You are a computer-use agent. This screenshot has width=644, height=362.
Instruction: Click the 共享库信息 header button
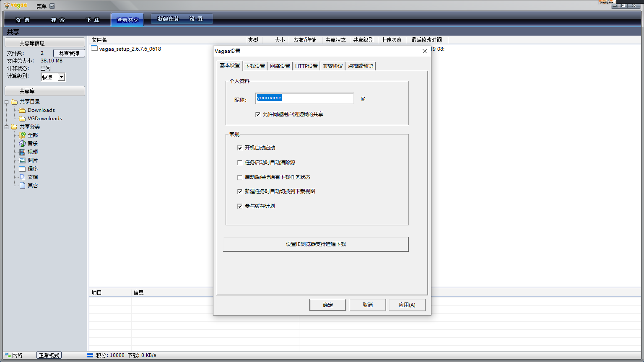pyautogui.click(x=44, y=43)
